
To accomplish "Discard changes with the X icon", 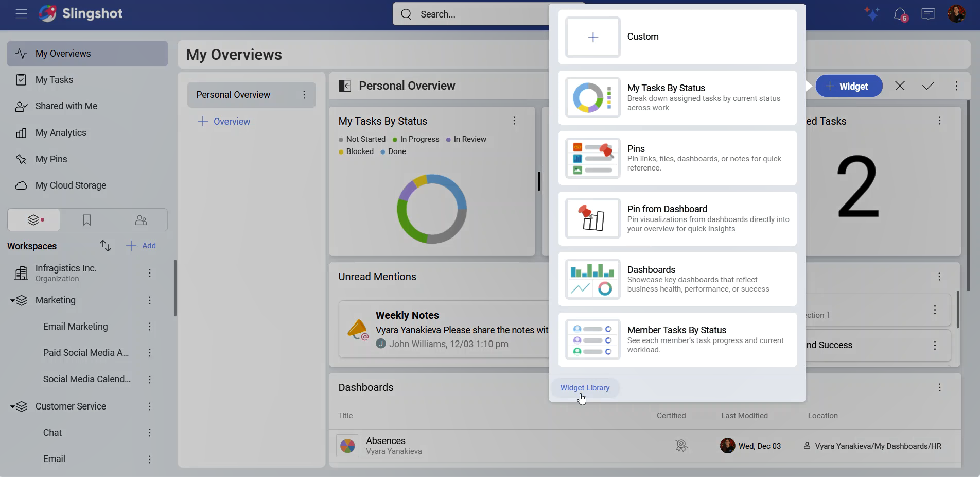I will pyautogui.click(x=900, y=86).
